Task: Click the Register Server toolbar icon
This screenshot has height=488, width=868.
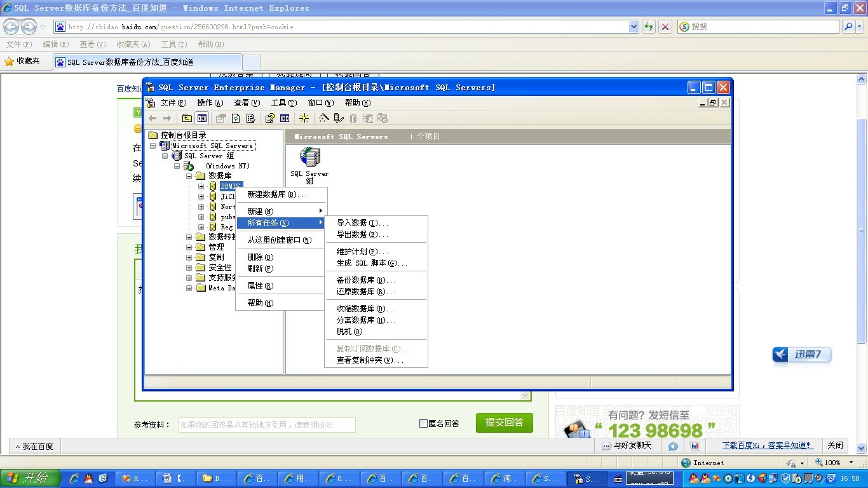Action: pyautogui.click(x=339, y=118)
